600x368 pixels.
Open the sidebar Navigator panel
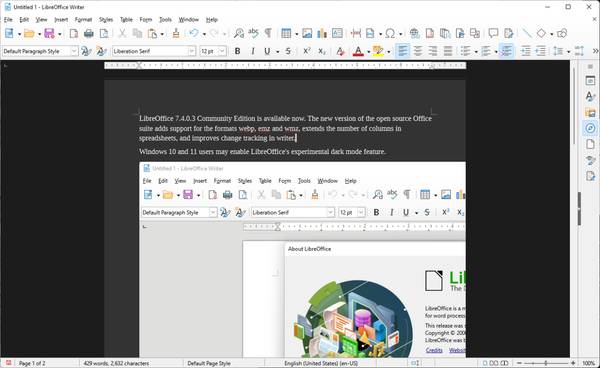[590, 128]
